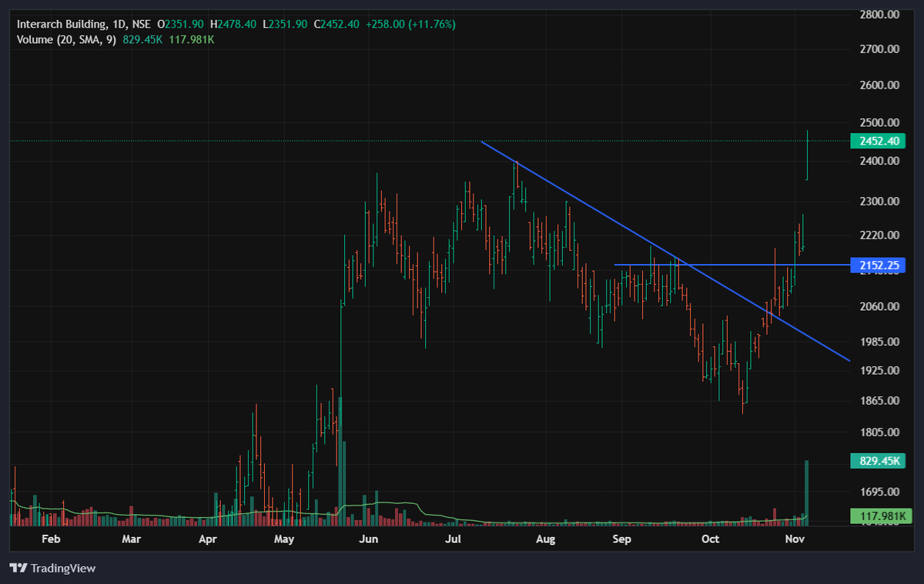
Task: Click the latest green price bar near 2452
Action: click(x=807, y=155)
